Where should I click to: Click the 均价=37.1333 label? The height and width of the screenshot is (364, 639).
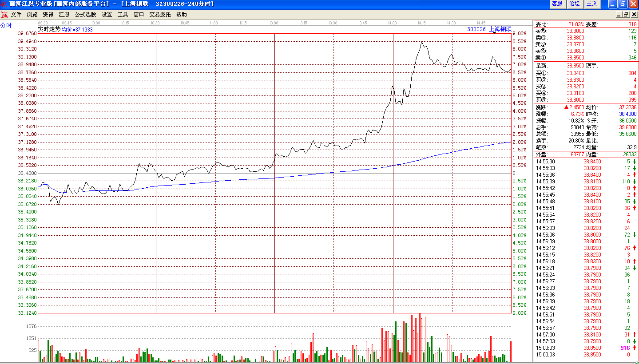[77, 29]
